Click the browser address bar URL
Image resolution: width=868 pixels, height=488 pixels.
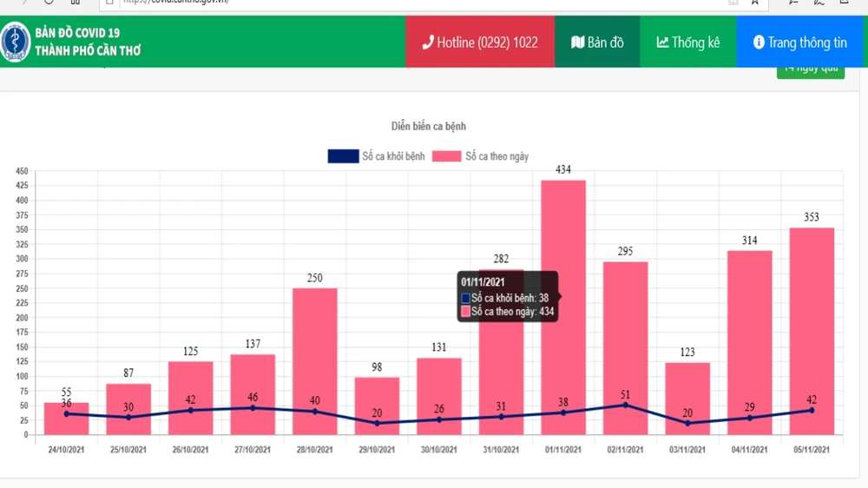174,3
